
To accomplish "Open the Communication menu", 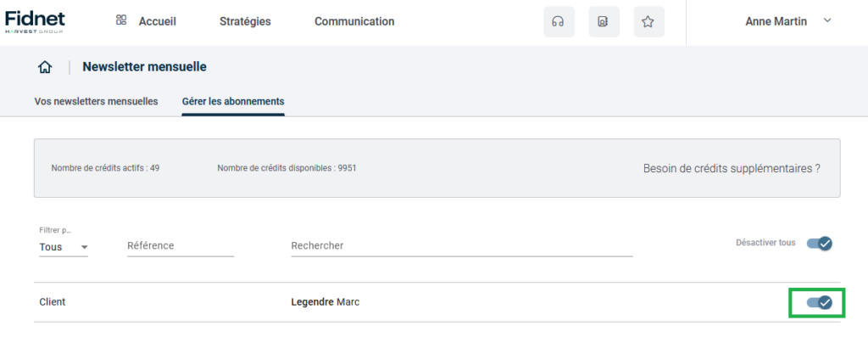I will tap(354, 21).
